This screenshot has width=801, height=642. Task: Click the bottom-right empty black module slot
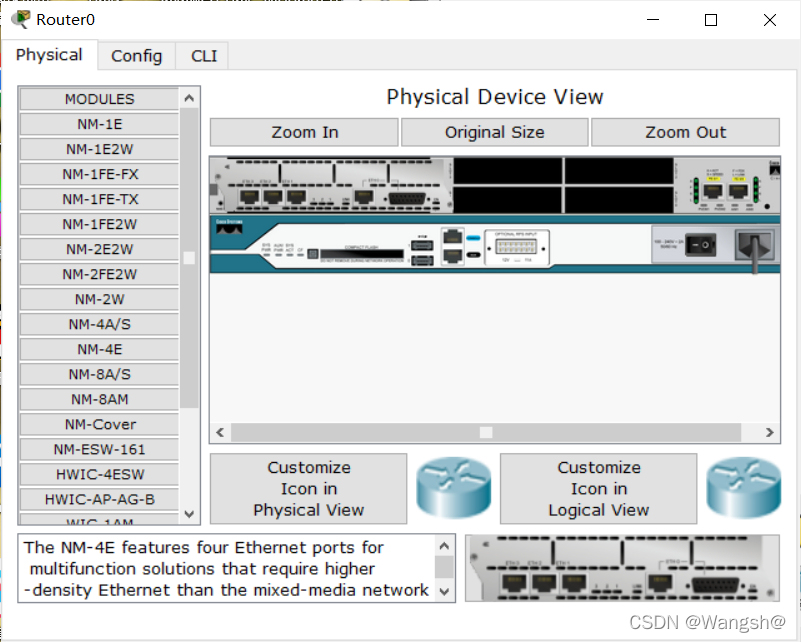(x=619, y=200)
